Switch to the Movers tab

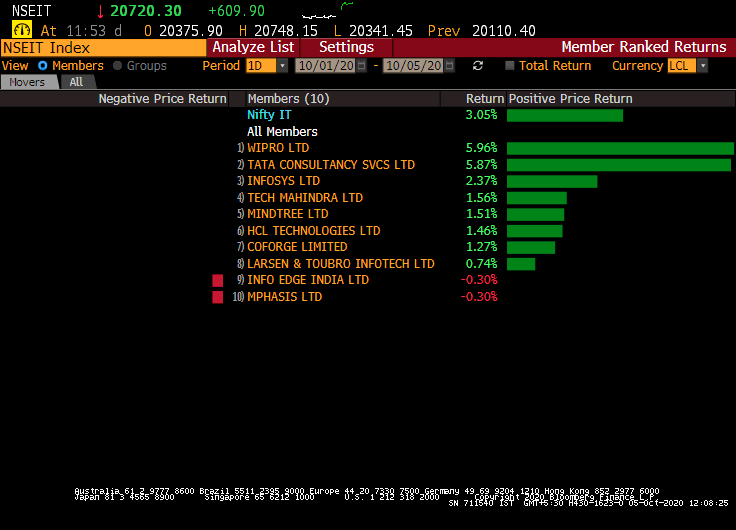pos(27,82)
